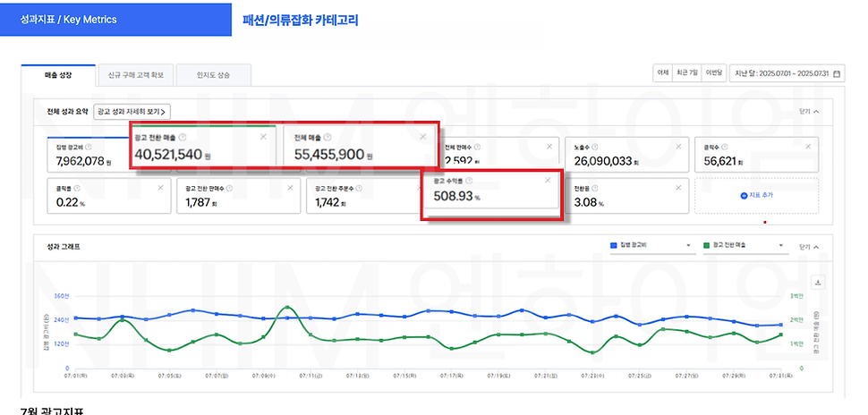This screenshot has height=415, width=868.
Task: Switch to the 인지도 상승 tab
Action: [x=213, y=75]
